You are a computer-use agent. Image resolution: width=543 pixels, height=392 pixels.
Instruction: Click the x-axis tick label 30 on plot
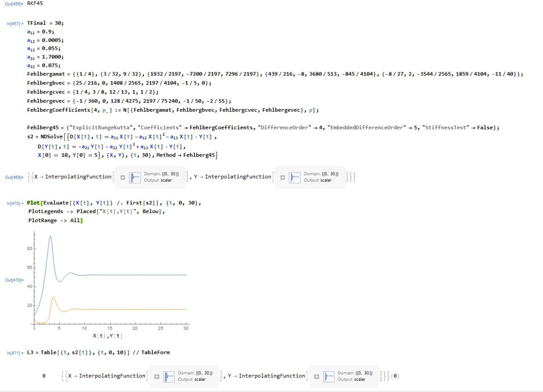point(186,329)
